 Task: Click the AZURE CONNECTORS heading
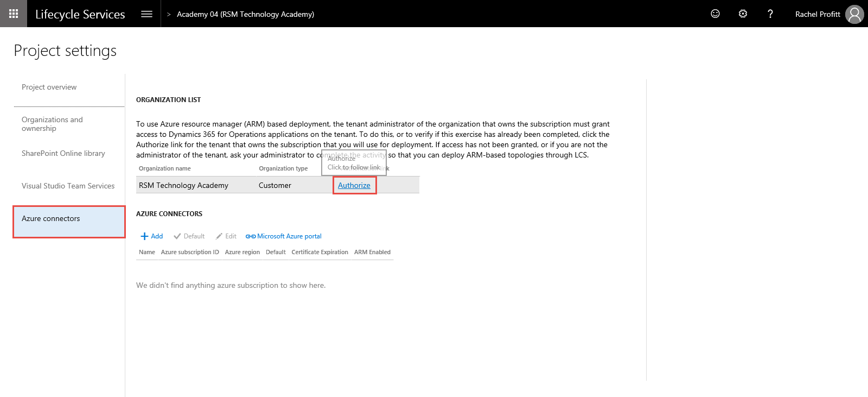(169, 214)
